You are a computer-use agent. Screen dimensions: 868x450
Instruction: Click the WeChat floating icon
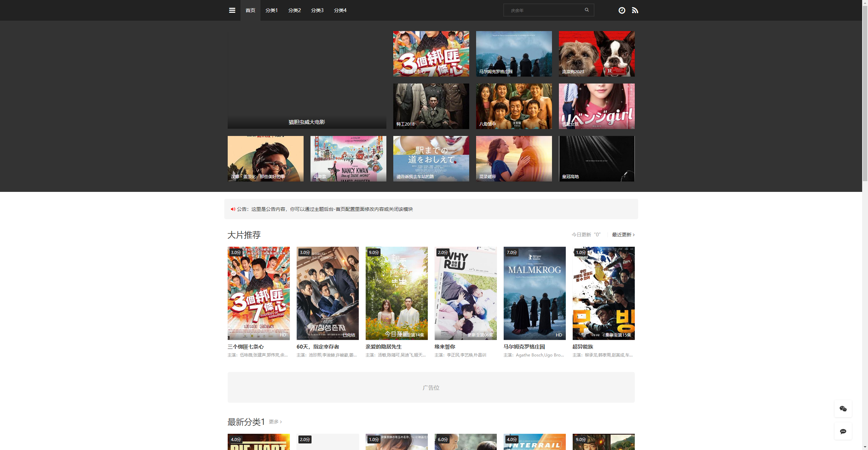point(843,409)
